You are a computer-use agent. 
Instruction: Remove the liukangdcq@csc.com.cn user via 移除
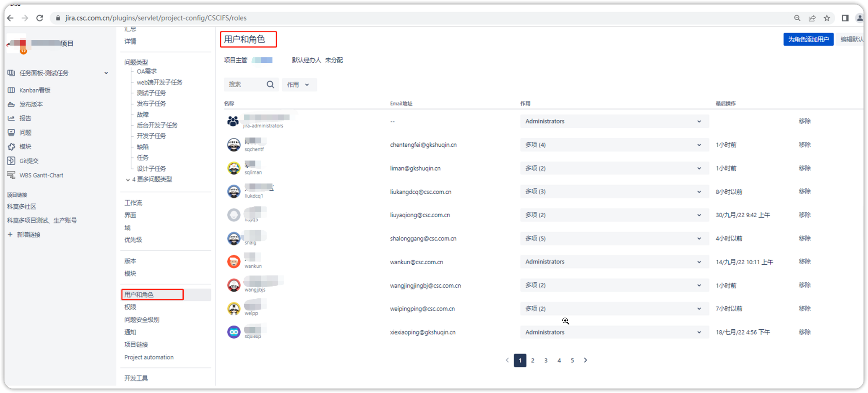(x=805, y=192)
